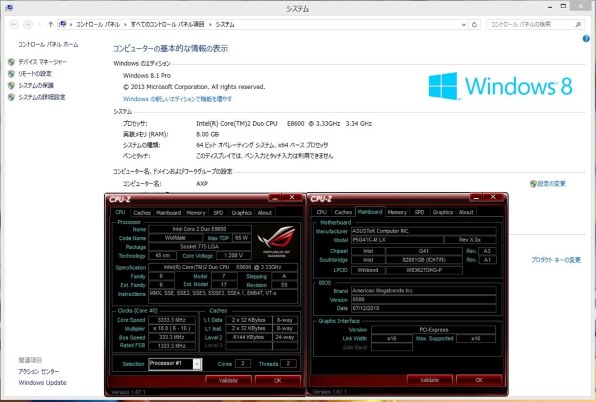Open Processor #1 selection dropdown
Screen dimensions: 596x402
tap(197, 364)
